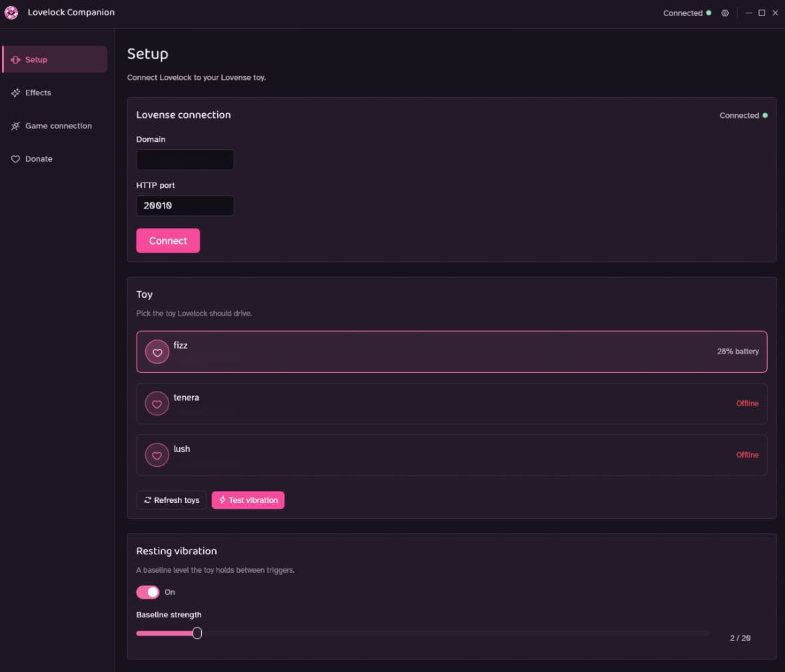Click the Connected text in Lovense connection panel
This screenshot has height=672, width=785.
click(739, 115)
